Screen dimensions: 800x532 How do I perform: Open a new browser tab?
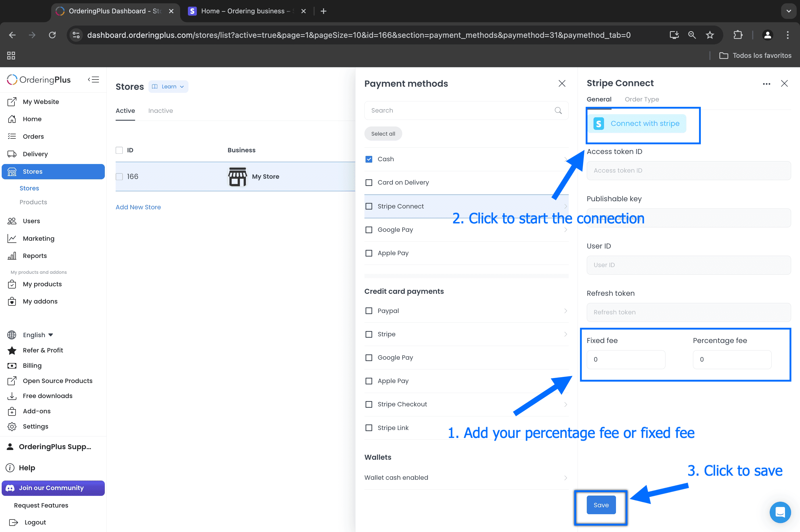[324, 11]
